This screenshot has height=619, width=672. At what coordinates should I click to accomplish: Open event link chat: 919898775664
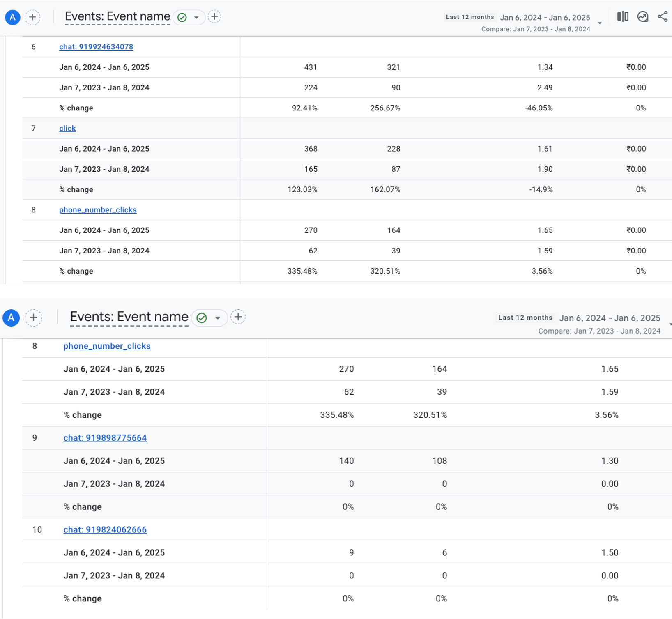click(105, 438)
